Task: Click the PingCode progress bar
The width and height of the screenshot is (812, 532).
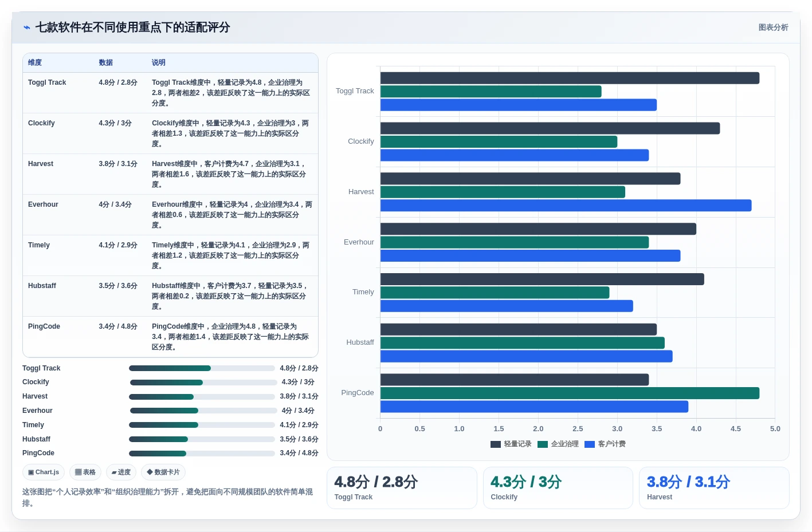Action: (x=202, y=454)
